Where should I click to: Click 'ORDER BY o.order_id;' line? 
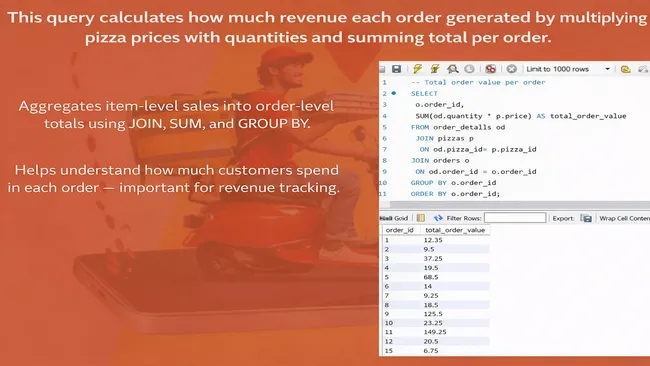click(x=455, y=194)
